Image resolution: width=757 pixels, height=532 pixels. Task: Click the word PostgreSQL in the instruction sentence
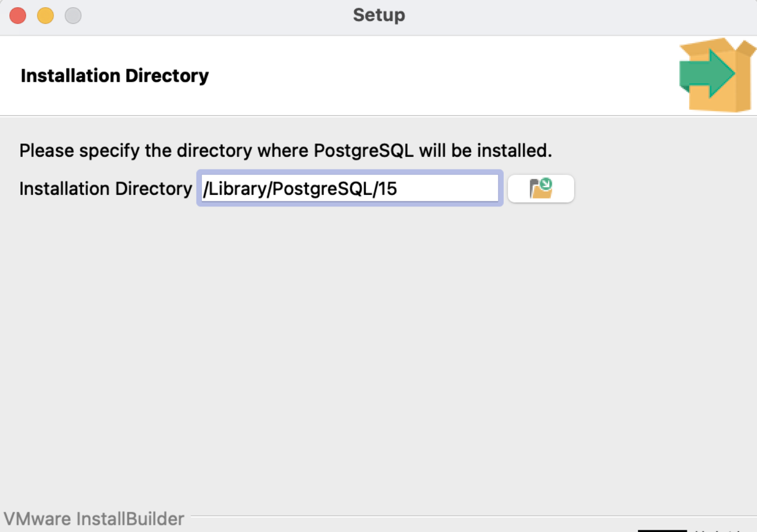[364, 151]
